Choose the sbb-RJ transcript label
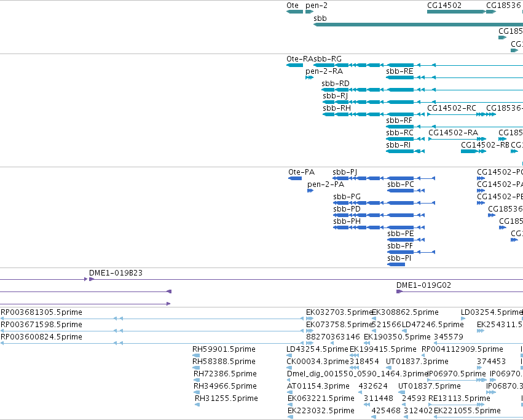The height and width of the screenshot is (420, 523). tap(335, 96)
